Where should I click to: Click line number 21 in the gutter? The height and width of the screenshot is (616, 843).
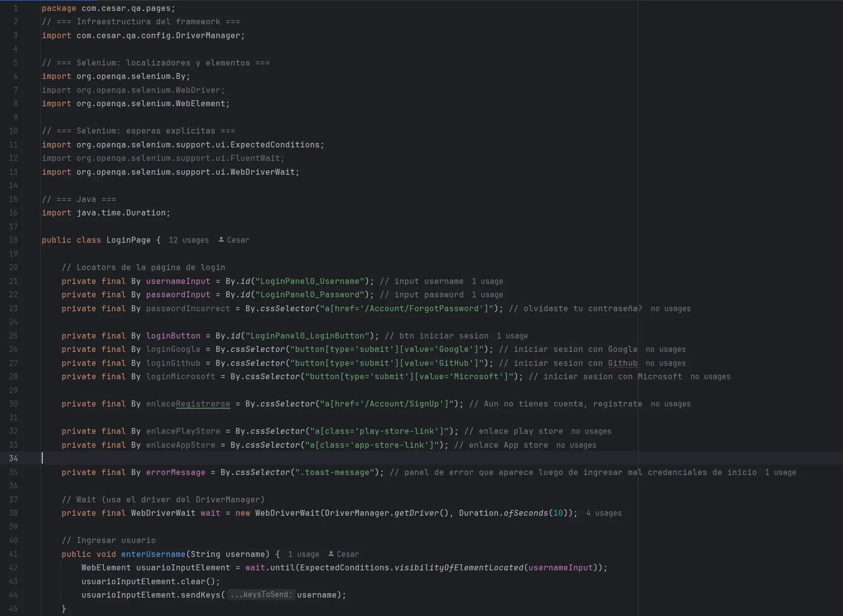14,281
